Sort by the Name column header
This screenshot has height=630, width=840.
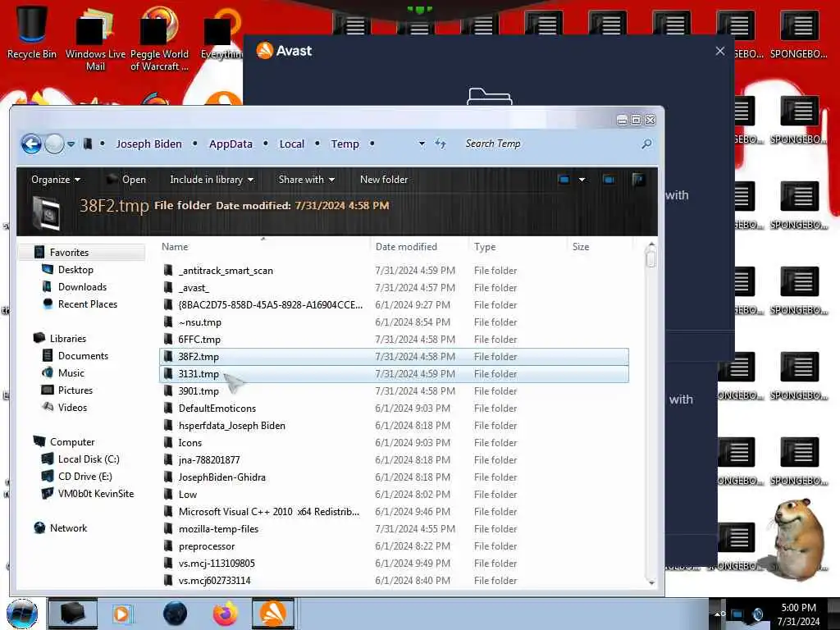point(175,247)
